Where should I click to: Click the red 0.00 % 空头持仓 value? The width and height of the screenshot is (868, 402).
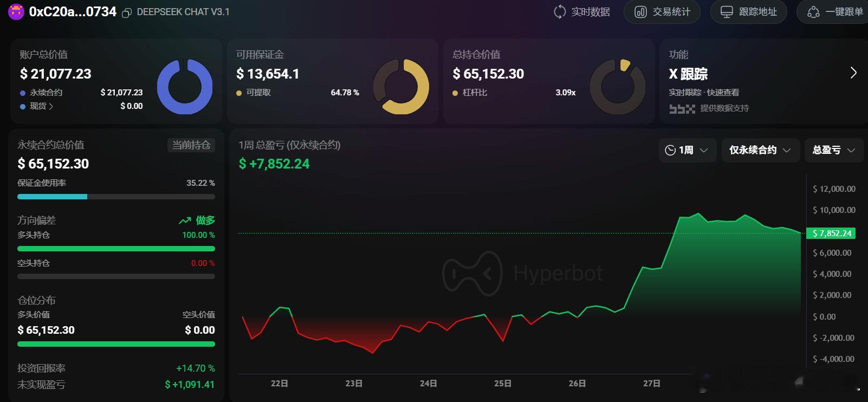[203, 263]
